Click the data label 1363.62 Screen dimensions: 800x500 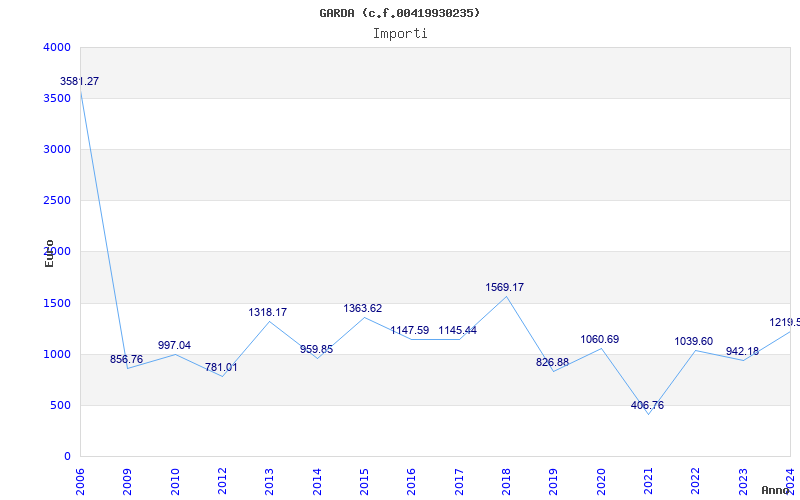(363, 308)
